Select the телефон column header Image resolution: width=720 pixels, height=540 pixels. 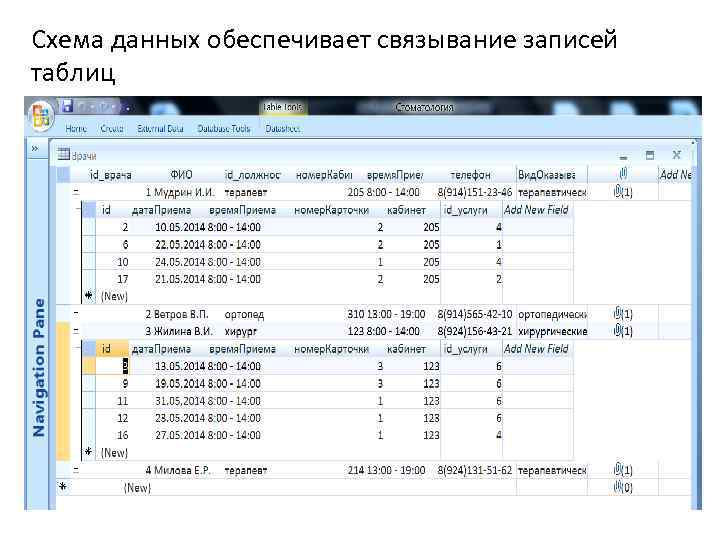point(471,175)
